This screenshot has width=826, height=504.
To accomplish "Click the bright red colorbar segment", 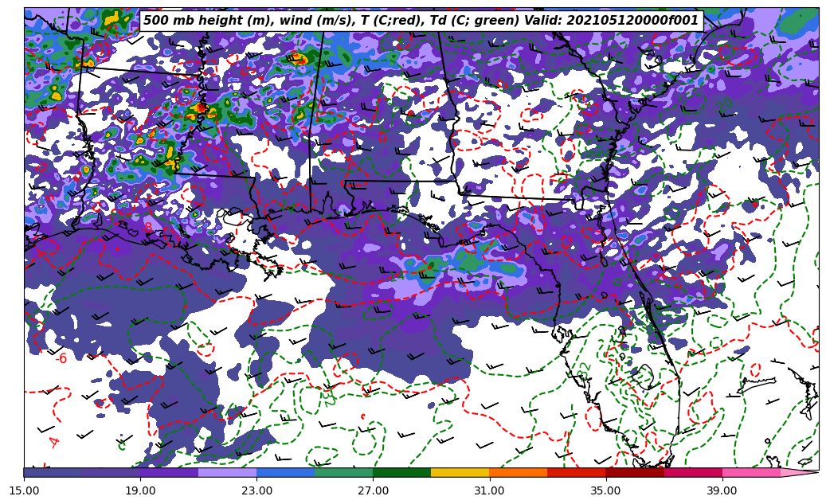I will coord(576,473).
